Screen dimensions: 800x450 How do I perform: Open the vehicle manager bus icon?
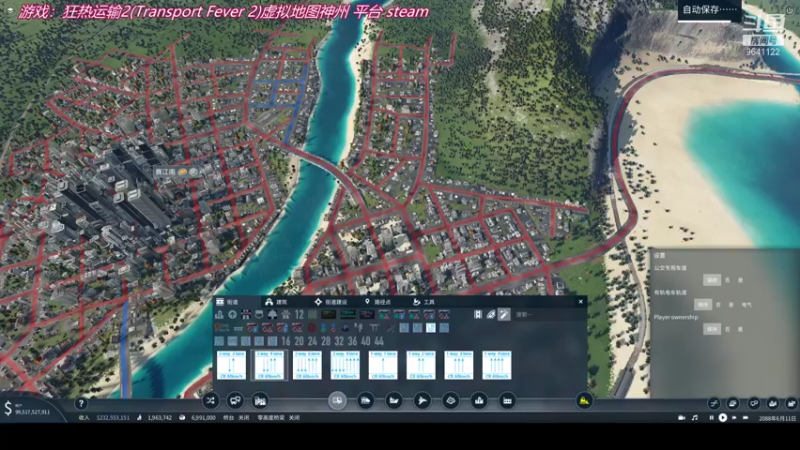[x=235, y=401]
